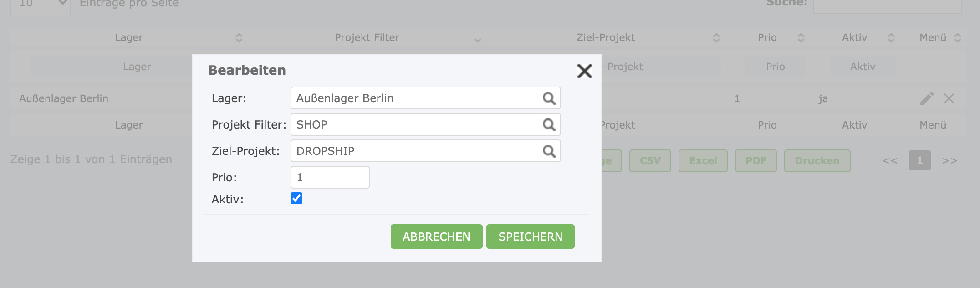Go to the next page with >>
Screen dimensions: 980x288
pos(949,161)
